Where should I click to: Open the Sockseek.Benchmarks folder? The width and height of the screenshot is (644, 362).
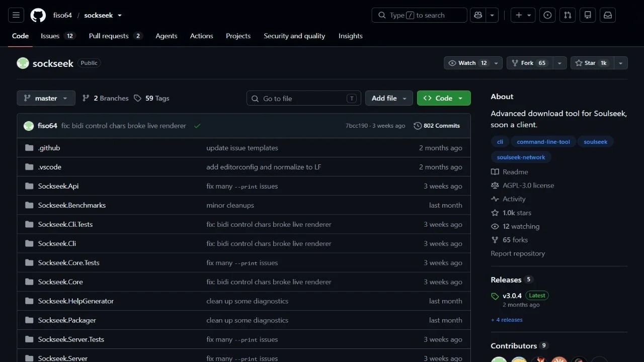72,205
